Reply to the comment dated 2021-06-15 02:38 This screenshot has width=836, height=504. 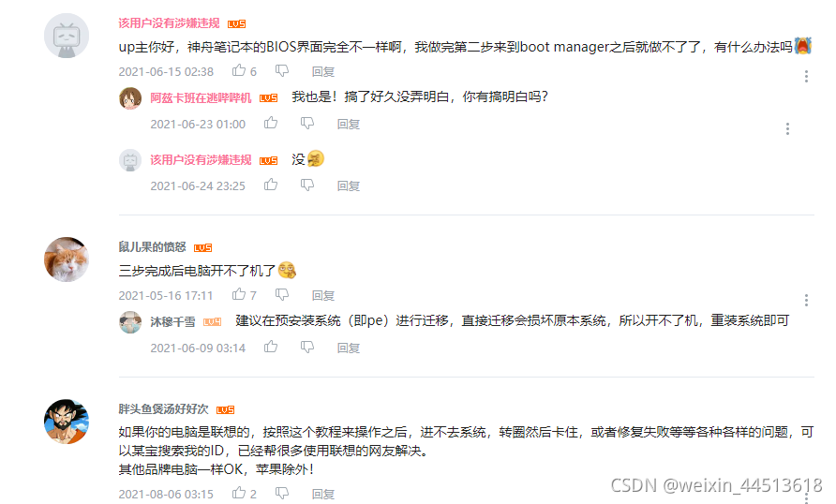click(323, 71)
